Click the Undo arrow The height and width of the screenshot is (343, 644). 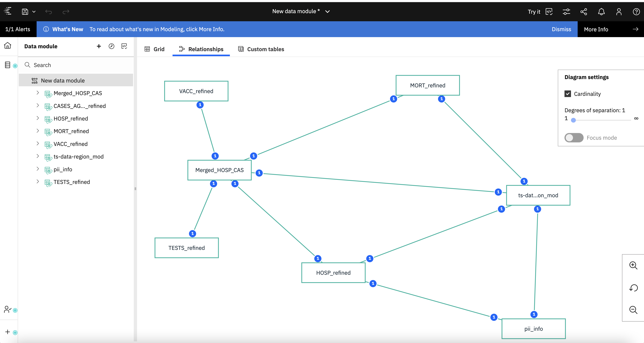(48, 12)
